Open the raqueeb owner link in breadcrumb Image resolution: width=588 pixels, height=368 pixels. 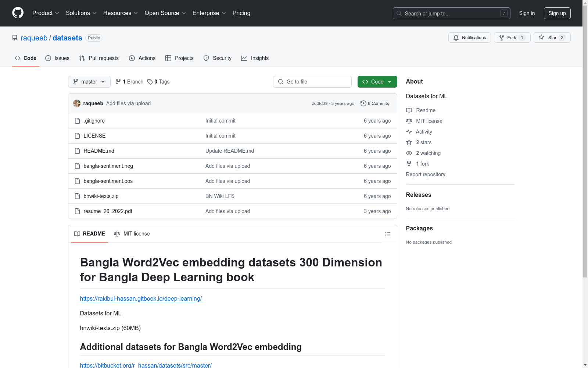(x=34, y=38)
